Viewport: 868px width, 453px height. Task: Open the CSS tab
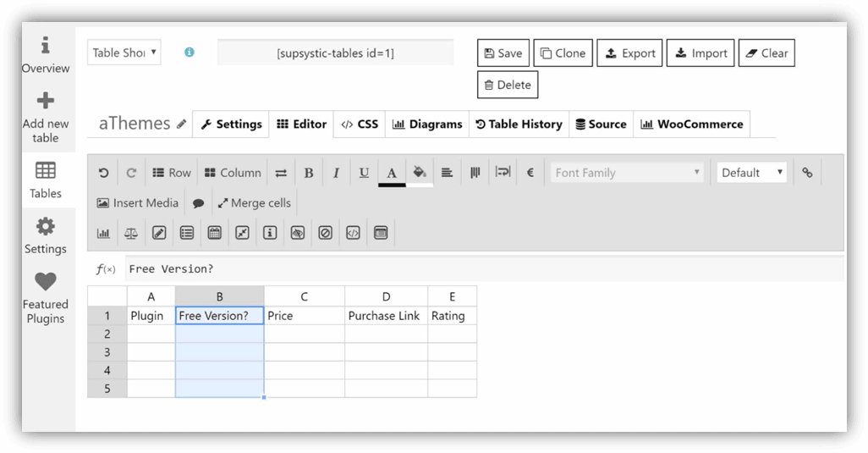tap(360, 124)
